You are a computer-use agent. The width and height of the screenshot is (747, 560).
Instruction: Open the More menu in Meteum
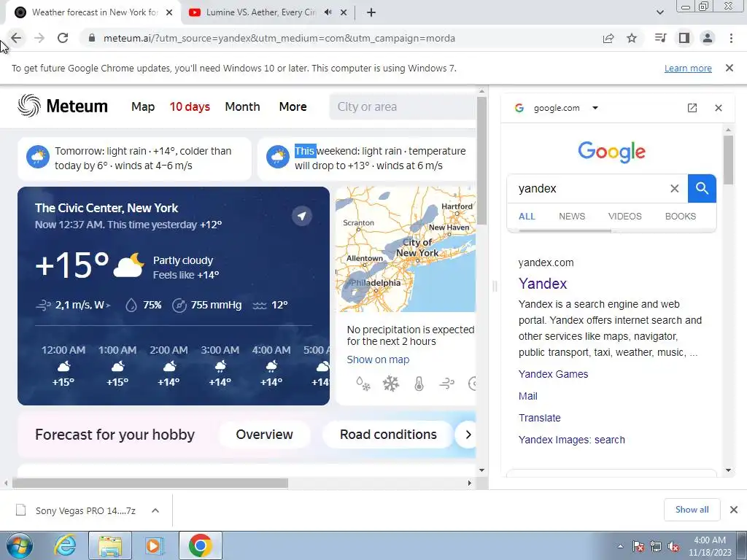click(293, 106)
